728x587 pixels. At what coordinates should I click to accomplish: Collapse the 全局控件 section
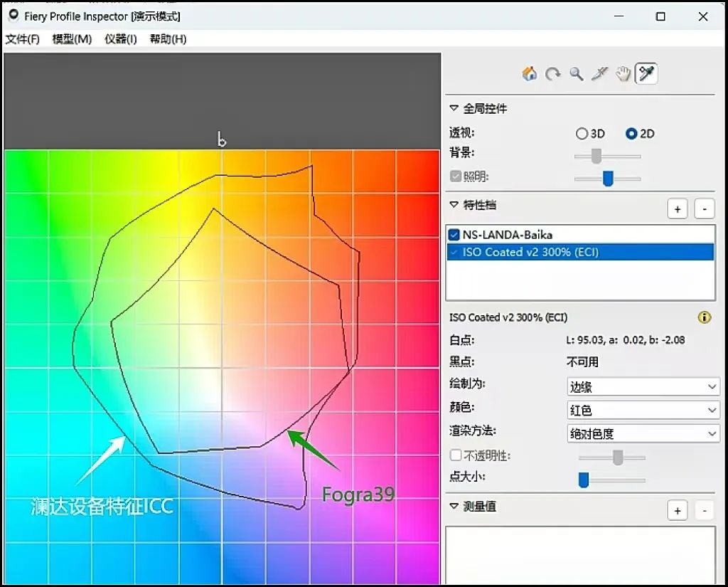point(454,108)
